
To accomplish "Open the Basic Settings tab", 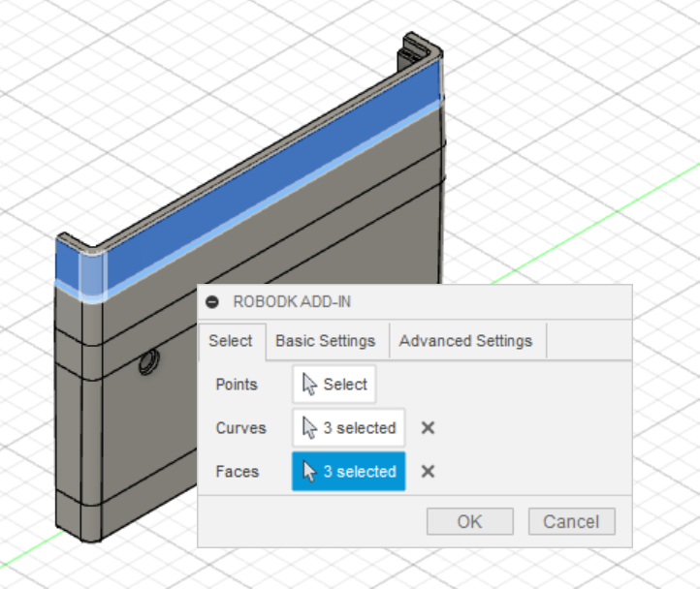I will (x=325, y=341).
